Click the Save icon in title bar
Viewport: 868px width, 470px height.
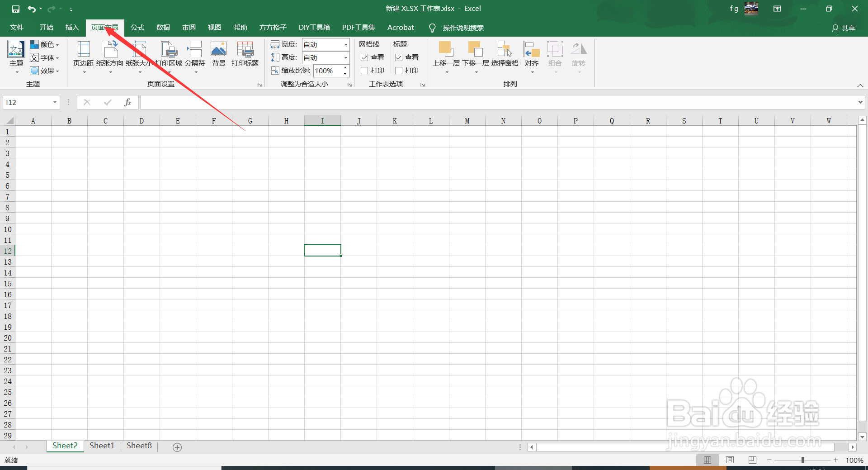coord(16,9)
